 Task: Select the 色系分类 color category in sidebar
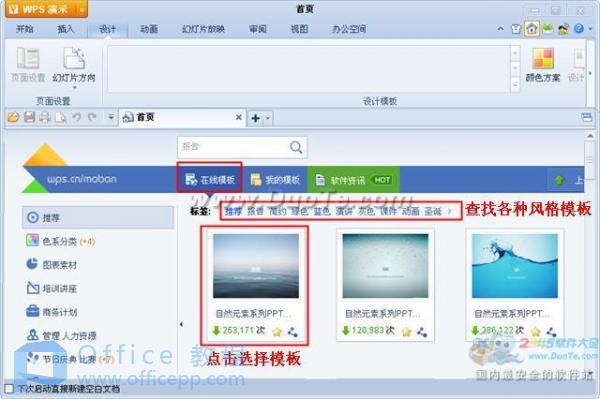click(60, 241)
